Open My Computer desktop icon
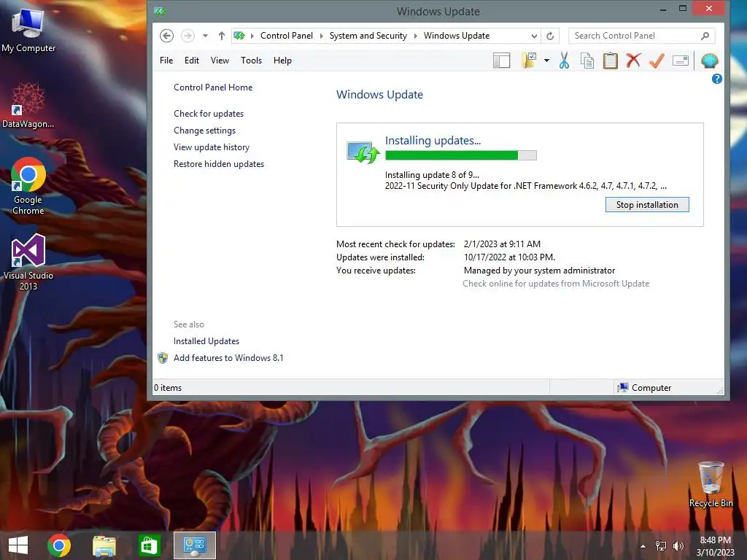747x560 pixels. [x=28, y=30]
